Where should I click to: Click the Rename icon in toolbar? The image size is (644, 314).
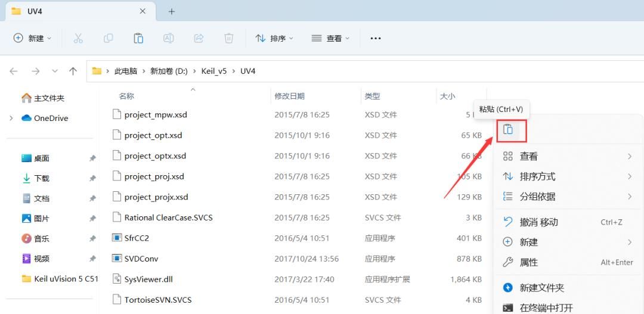168,38
